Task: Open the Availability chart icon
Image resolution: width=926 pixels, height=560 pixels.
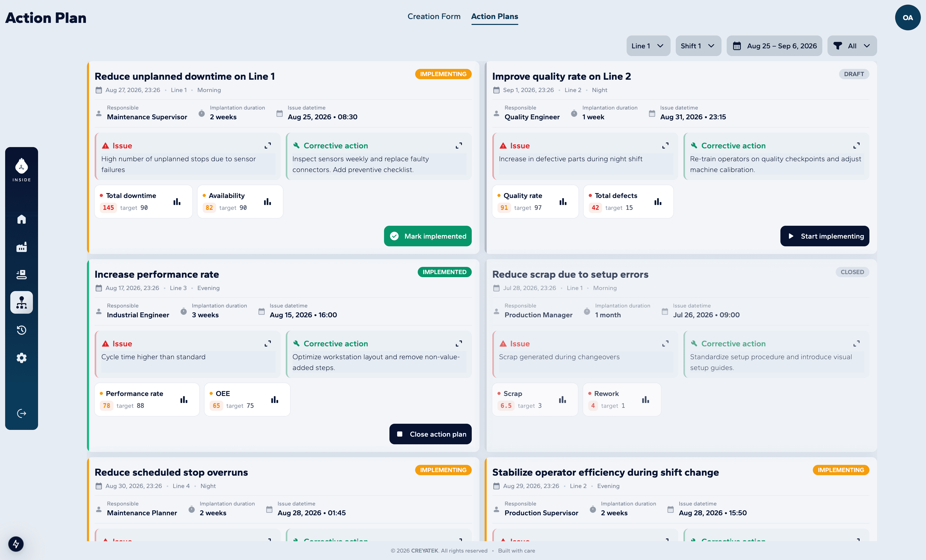Action: point(267,202)
